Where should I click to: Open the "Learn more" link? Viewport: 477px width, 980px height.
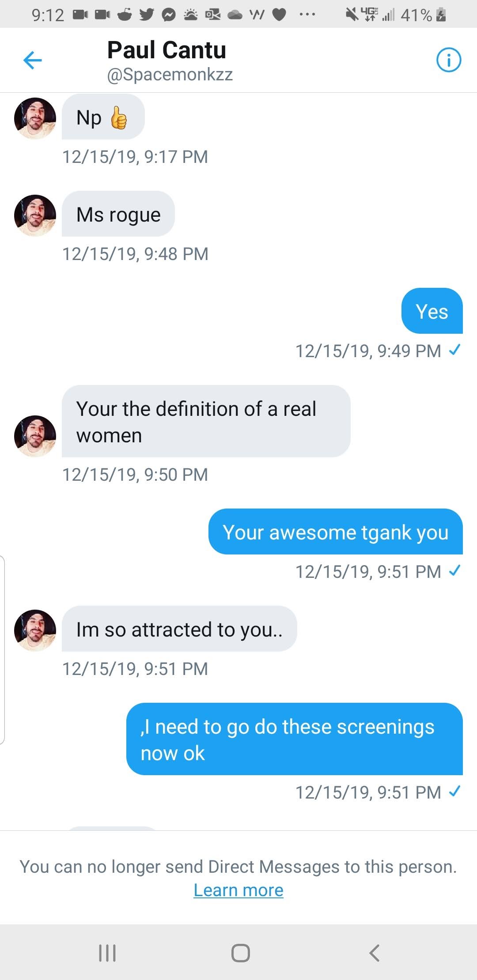tap(238, 890)
